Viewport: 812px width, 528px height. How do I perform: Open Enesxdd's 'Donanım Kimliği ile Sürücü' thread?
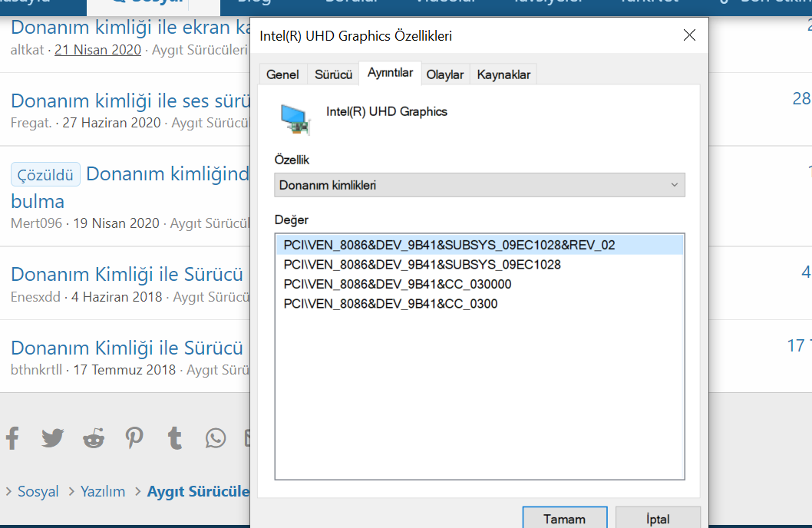coord(127,274)
